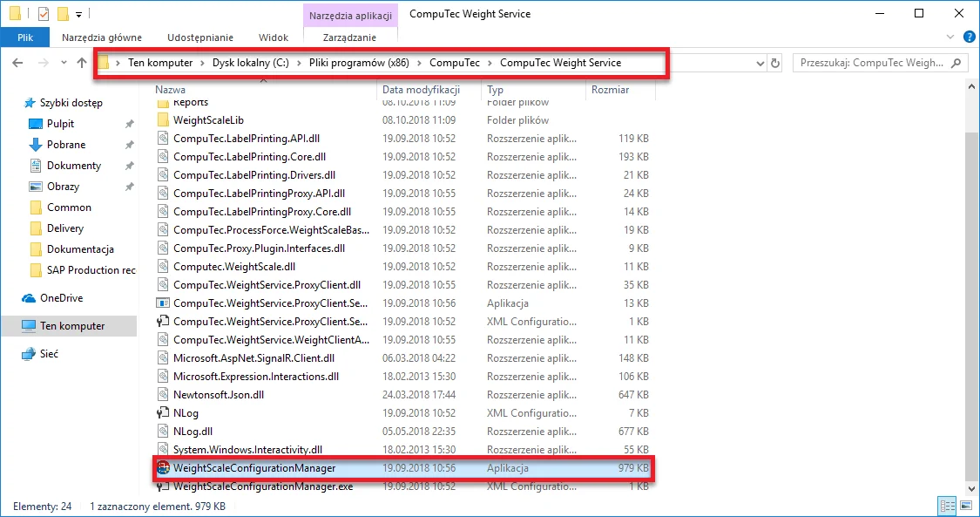This screenshot has width=980, height=517.
Task: Click the Back navigation arrow
Action: pyautogui.click(x=18, y=63)
